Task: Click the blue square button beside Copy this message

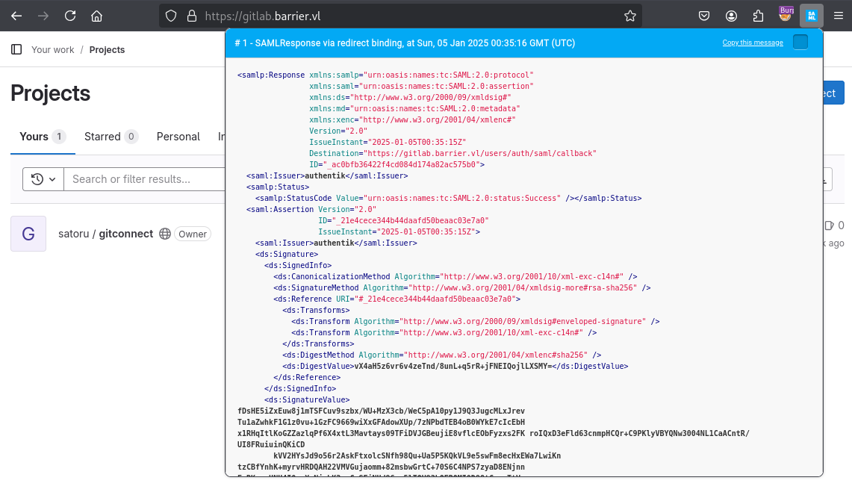Action: (x=800, y=43)
